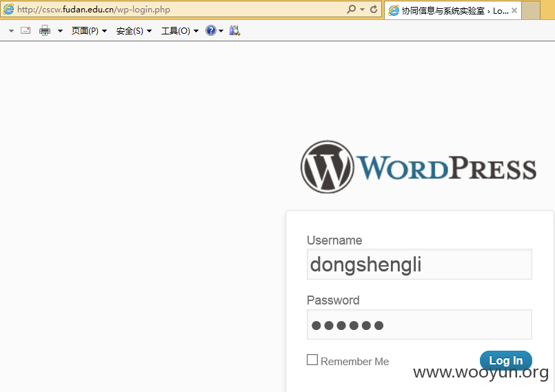Click the WordPress logo
The height and width of the screenshot is (392, 555).
(x=418, y=167)
